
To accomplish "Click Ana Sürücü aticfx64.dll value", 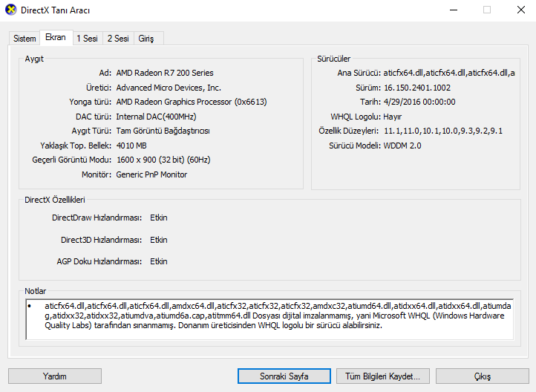I will click(x=449, y=73).
